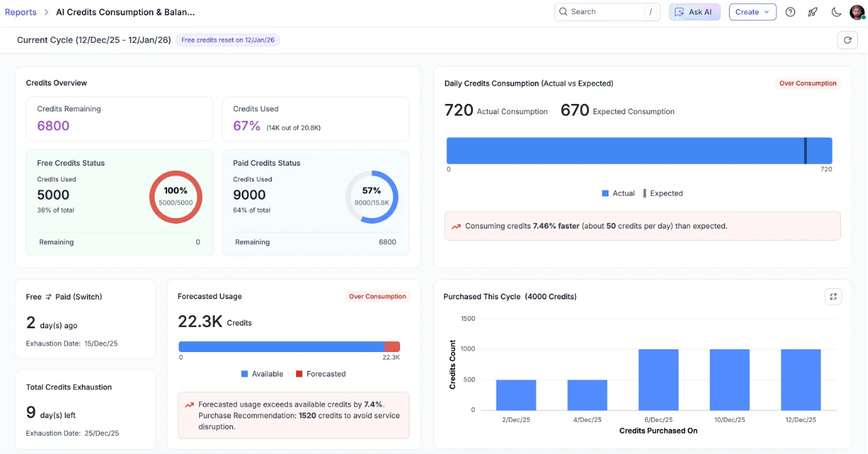Click Free Credits used value 5000
Screen dimensions: 868x454
53,195
